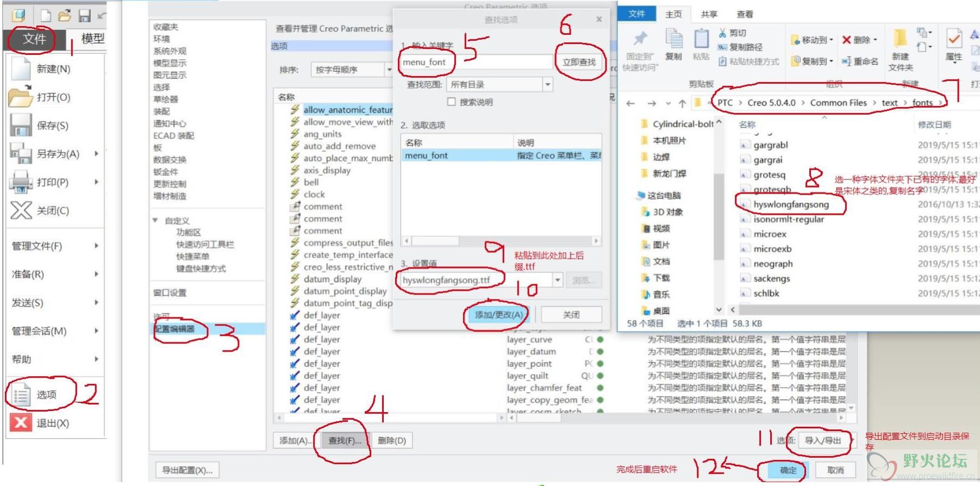Click the New icon in Creo quick access toolbar
The height and width of the screenshot is (486, 980).
[x=45, y=15]
